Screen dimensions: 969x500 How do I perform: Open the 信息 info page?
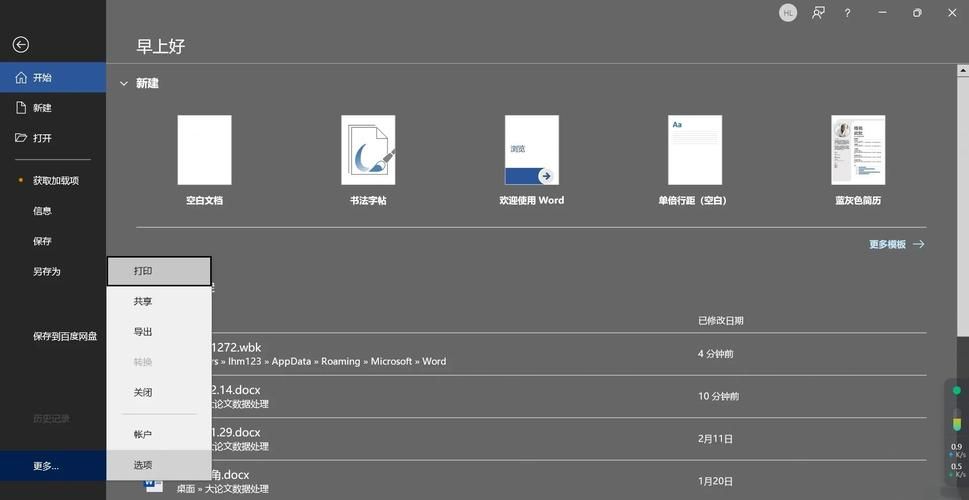[x=53, y=211]
